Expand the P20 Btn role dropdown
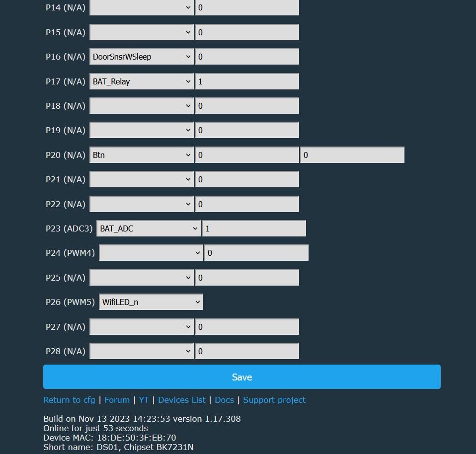The height and width of the screenshot is (454, 476). 142,155
